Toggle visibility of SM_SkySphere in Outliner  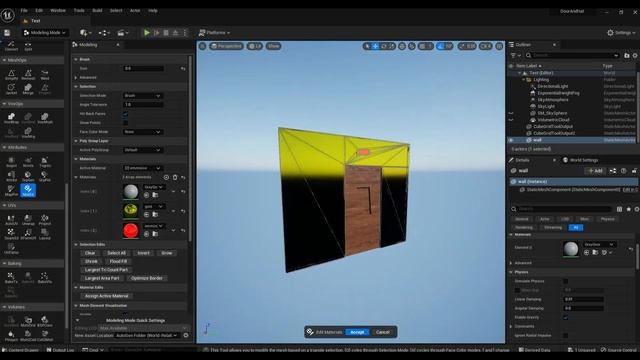[511, 113]
